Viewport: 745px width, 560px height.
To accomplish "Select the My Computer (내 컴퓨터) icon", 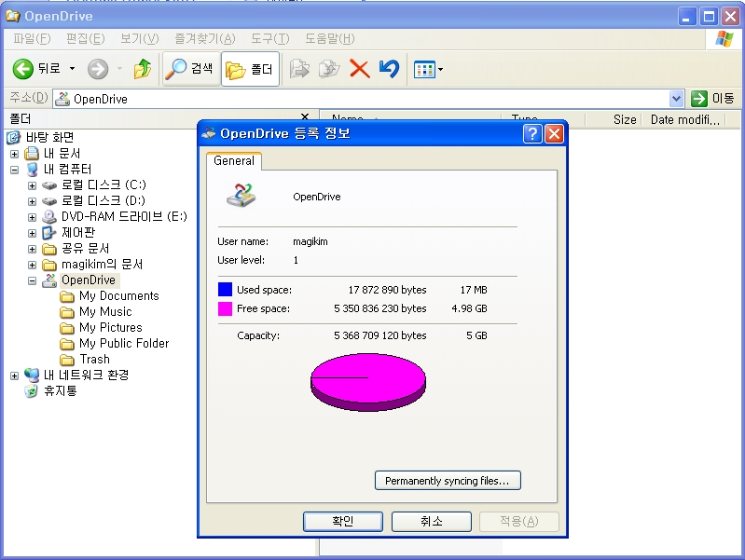I will tap(32, 169).
